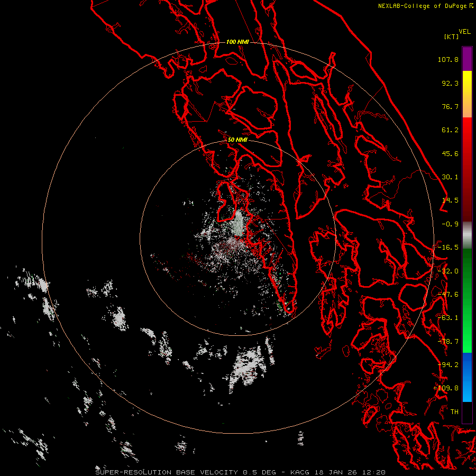Pick the green segment of the velocity color bar
Image resolution: width=476 pixels, height=476 pixels.
(467, 300)
